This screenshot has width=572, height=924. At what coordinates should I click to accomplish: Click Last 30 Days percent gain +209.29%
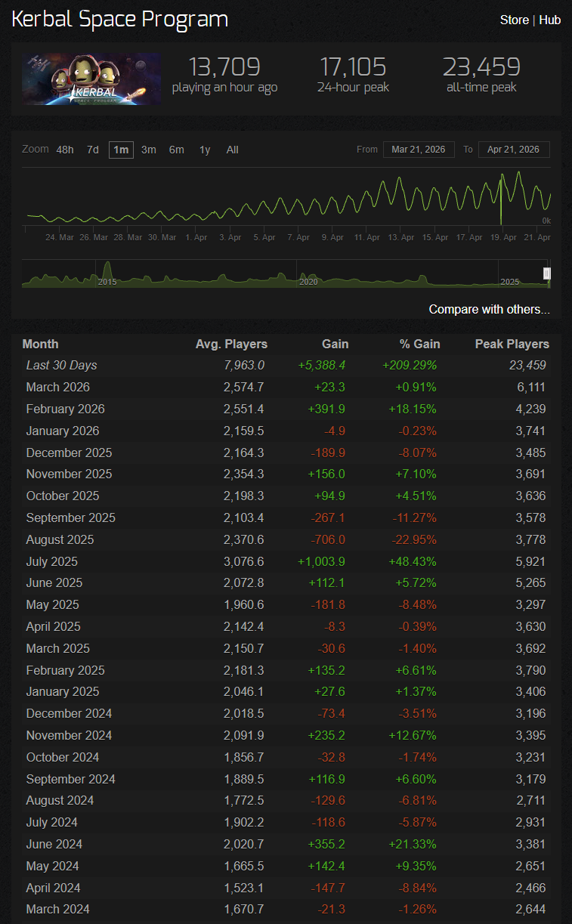coord(411,366)
